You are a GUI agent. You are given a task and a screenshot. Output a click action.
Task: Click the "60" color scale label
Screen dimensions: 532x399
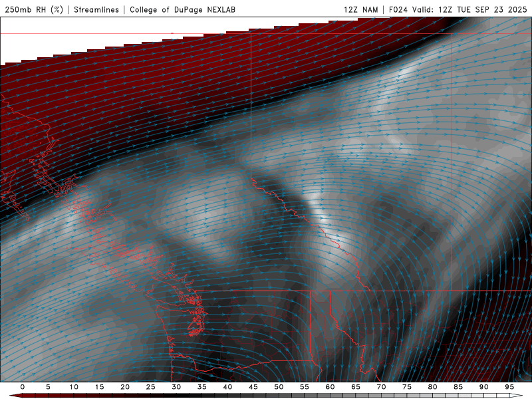tap(330, 387)
